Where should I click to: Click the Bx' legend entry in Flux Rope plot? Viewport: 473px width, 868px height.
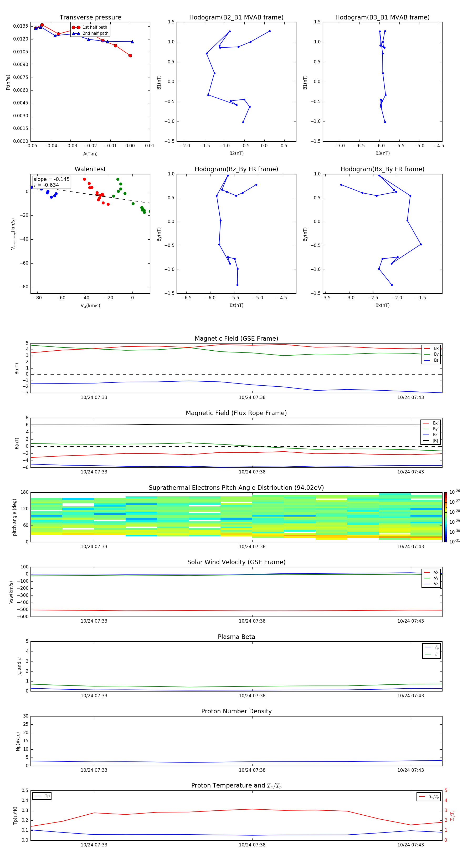click(x=431, y=423)
